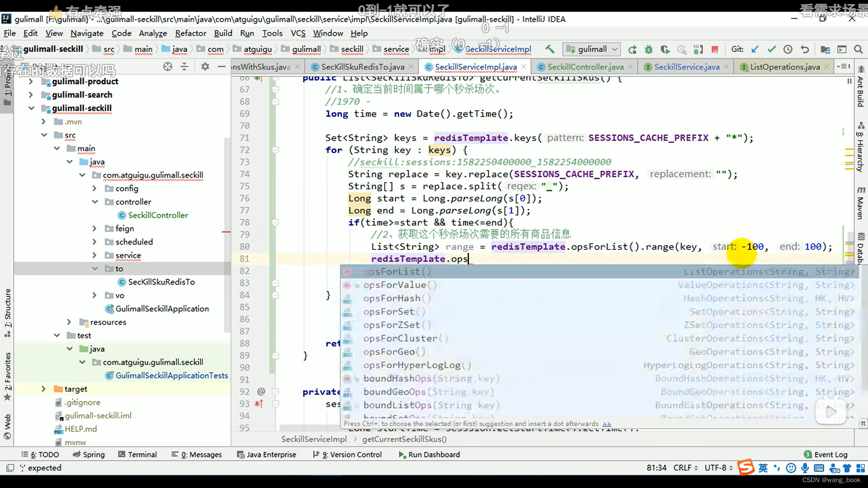This screenshot has width=868, height=488.
Task: Stop the running process red square
Action: (x=715, y=49)
